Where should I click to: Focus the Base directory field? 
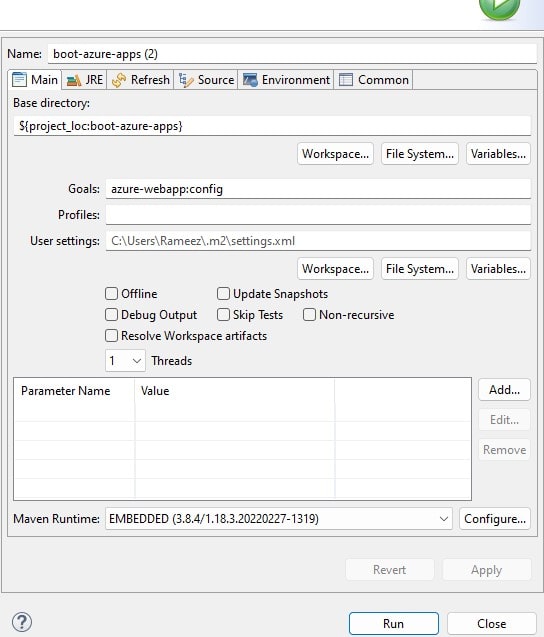(272, 126)
